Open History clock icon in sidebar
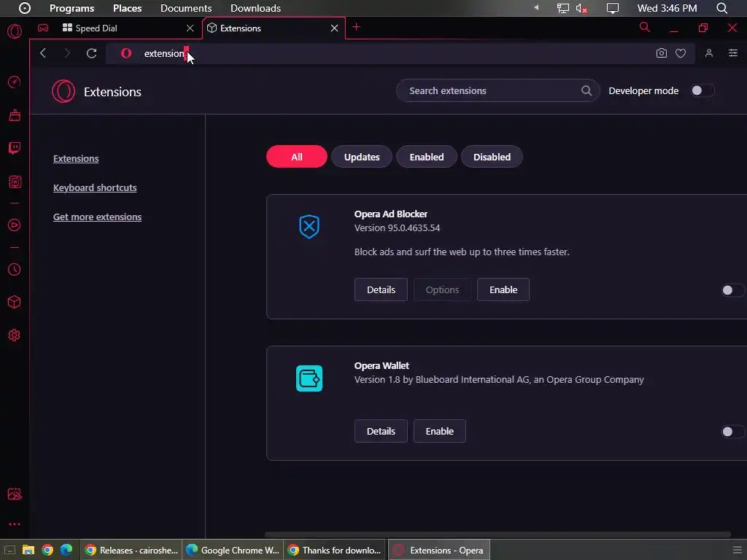Image resolution: width=747 pixels, height=560 pixels. pyautogui.click(x=15, y=270)
